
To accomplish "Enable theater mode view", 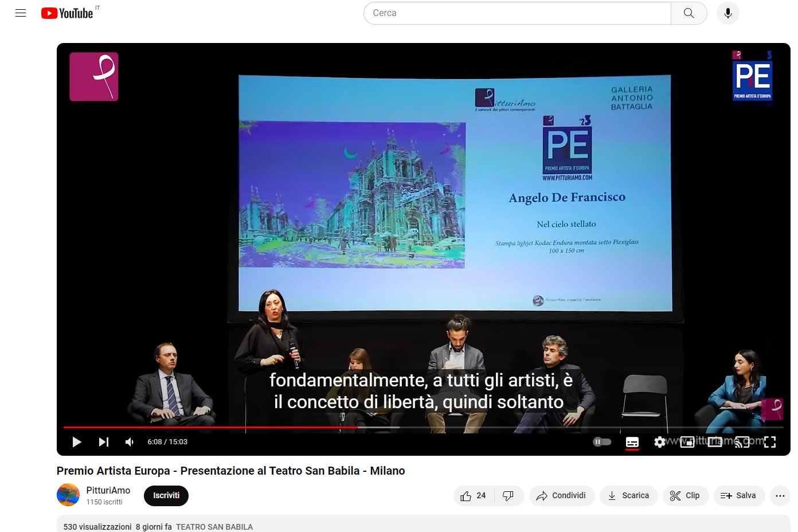I will click(714, 442).
